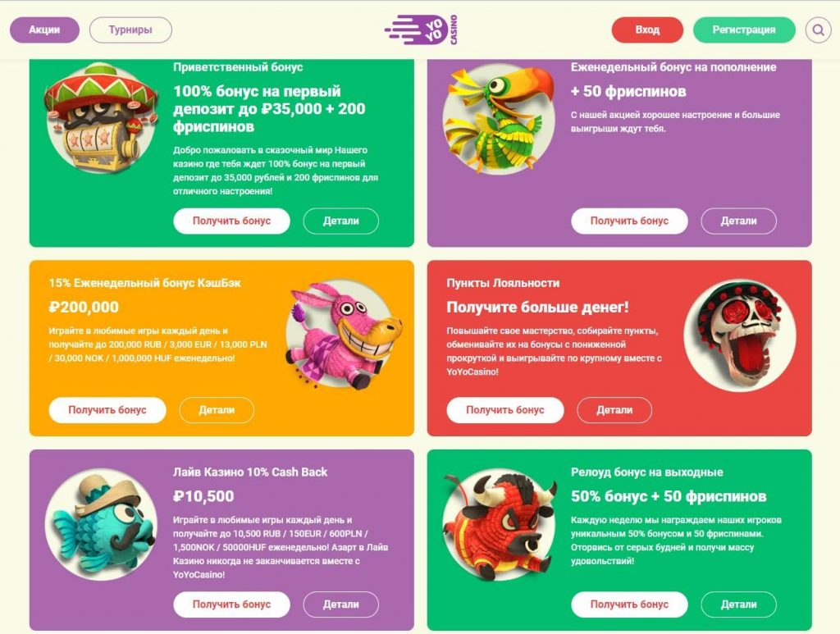
Task: Open the Акции tab
Action: [x=44, y=30]
